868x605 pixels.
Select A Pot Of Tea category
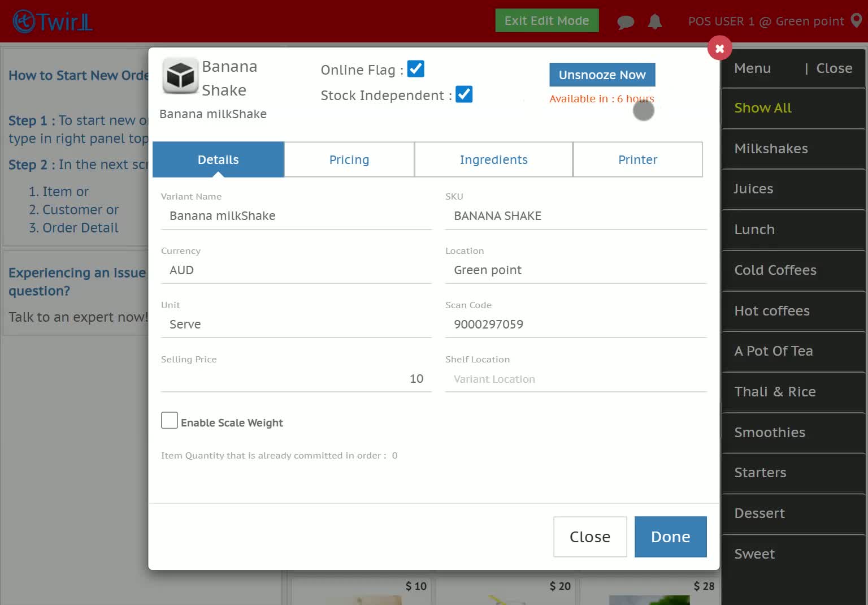793,351
